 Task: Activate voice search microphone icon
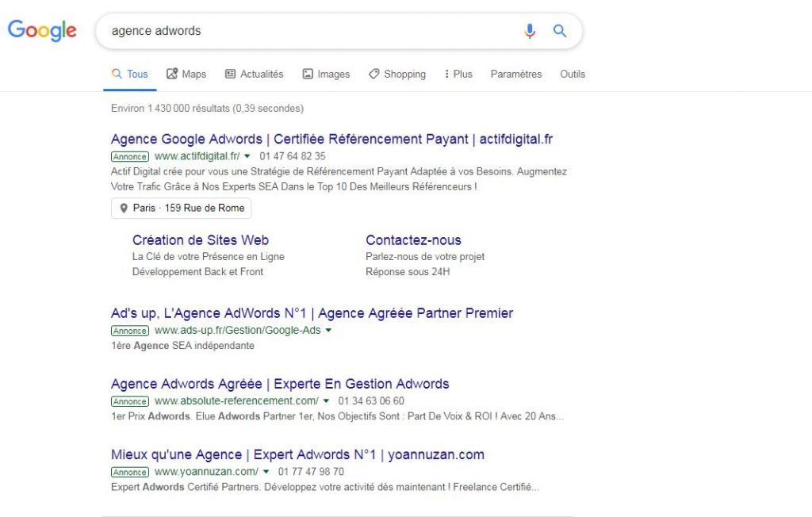530,31
